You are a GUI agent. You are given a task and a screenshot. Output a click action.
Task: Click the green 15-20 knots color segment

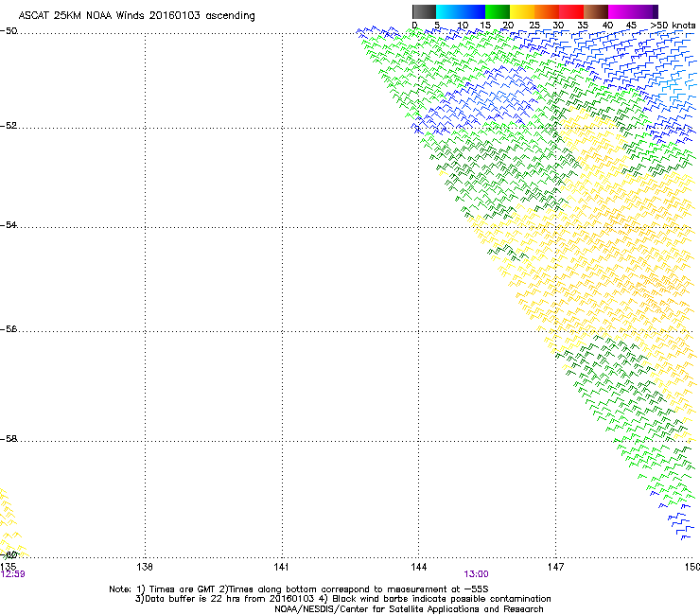498,11
